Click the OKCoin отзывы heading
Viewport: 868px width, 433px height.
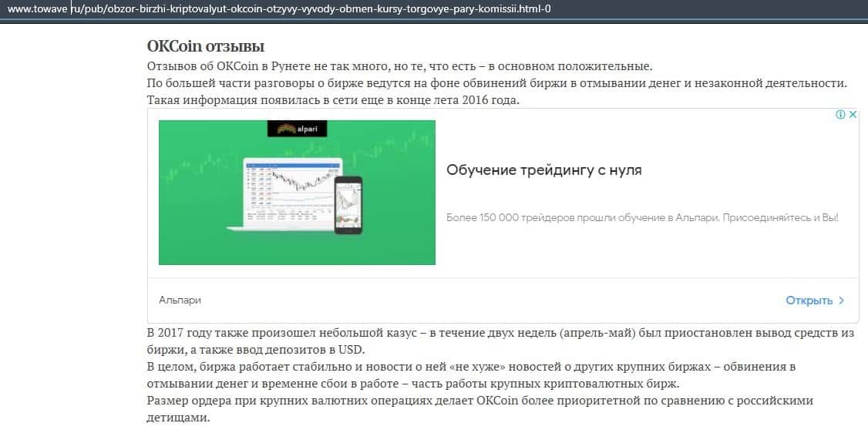point(206,46)
